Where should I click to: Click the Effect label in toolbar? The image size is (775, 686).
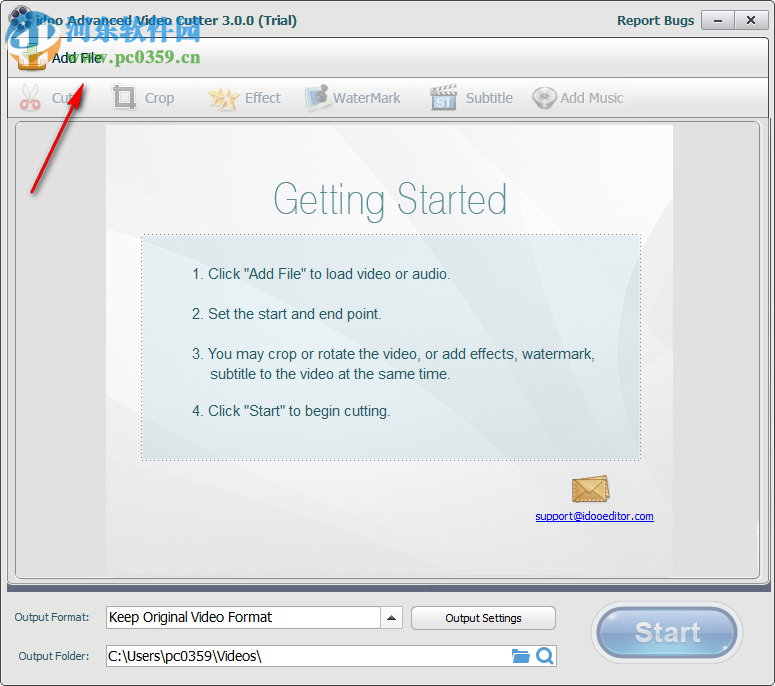coord(263,98)
